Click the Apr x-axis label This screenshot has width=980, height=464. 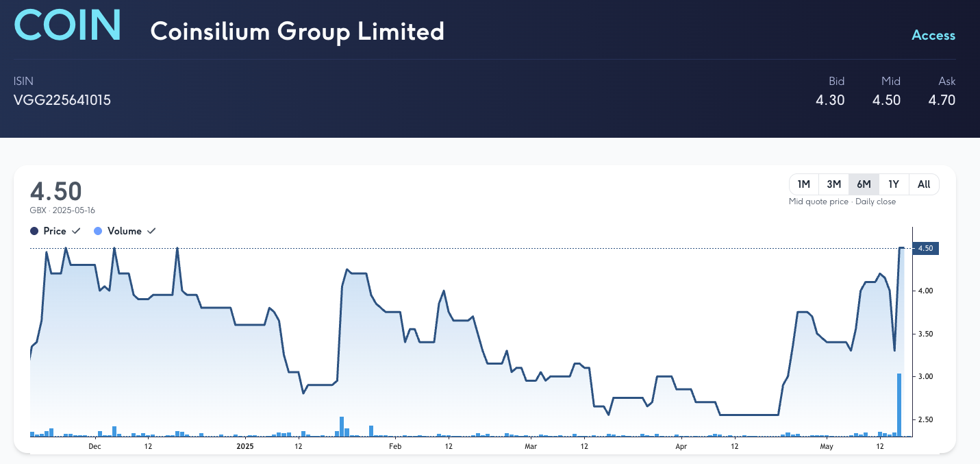(x=681, y=446)
